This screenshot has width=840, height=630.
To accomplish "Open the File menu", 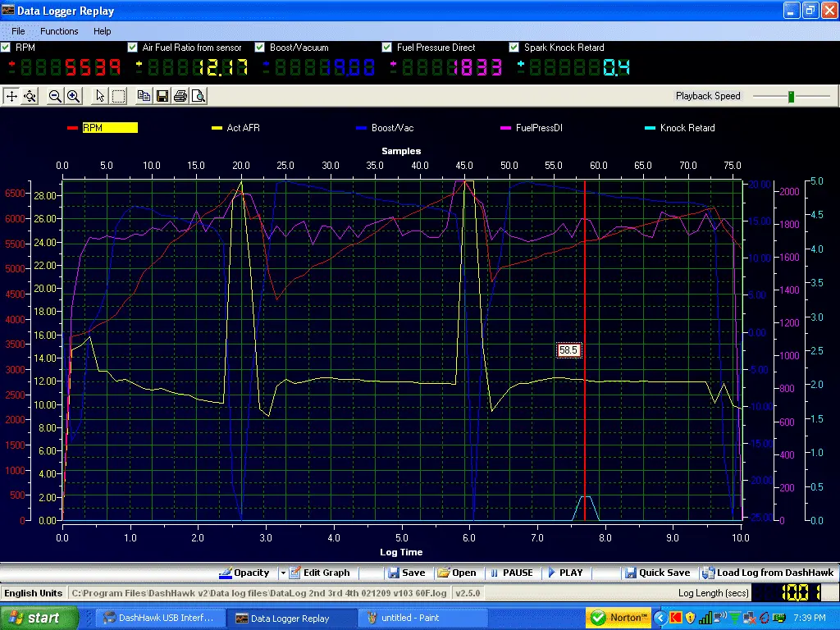I will [x=18, y=31].
